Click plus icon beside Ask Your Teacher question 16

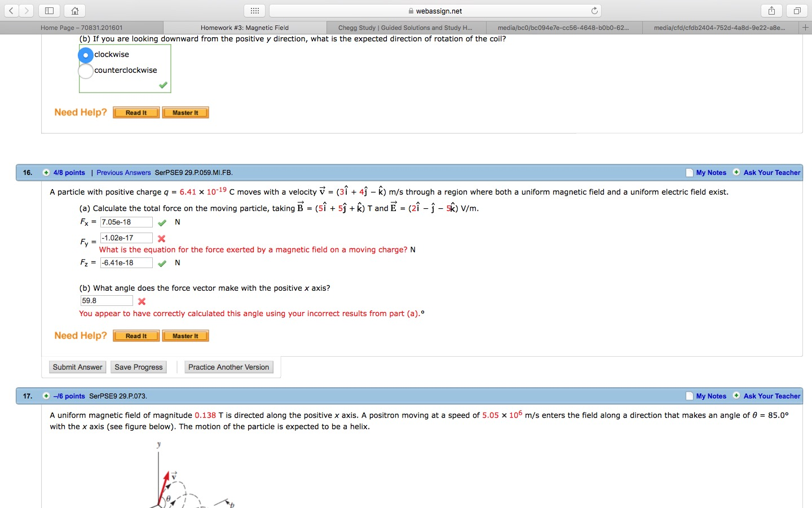736,172
